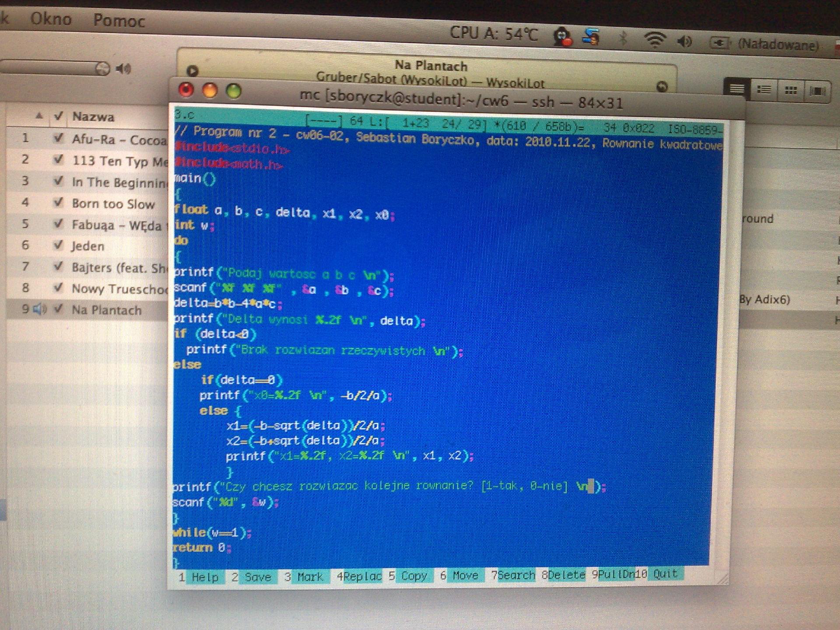
Task: Click the CPU temperature menu bar readout
Action: (x=494, y=33)
